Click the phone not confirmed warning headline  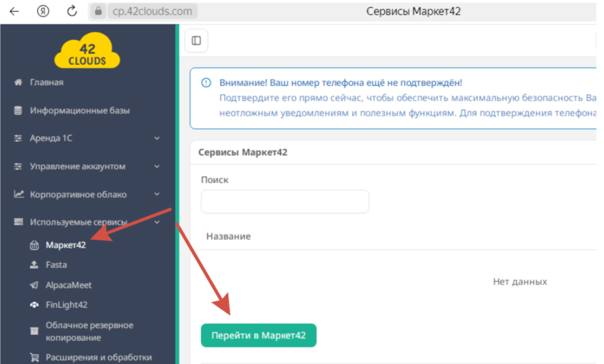click(x=341, y=83)
